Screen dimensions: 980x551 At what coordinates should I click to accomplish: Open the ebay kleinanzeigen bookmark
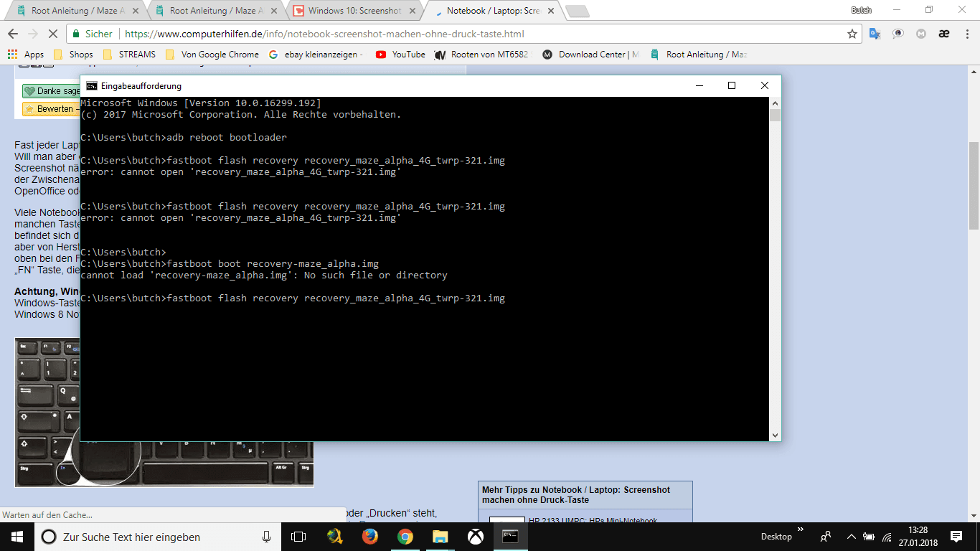tap(316, 55)
